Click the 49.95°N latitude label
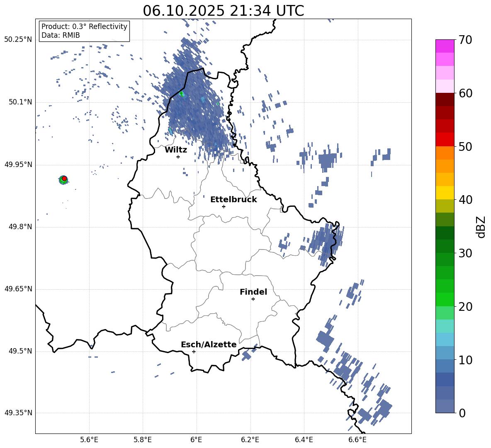The width and height of the screenshot is (491, 448). 18,165
